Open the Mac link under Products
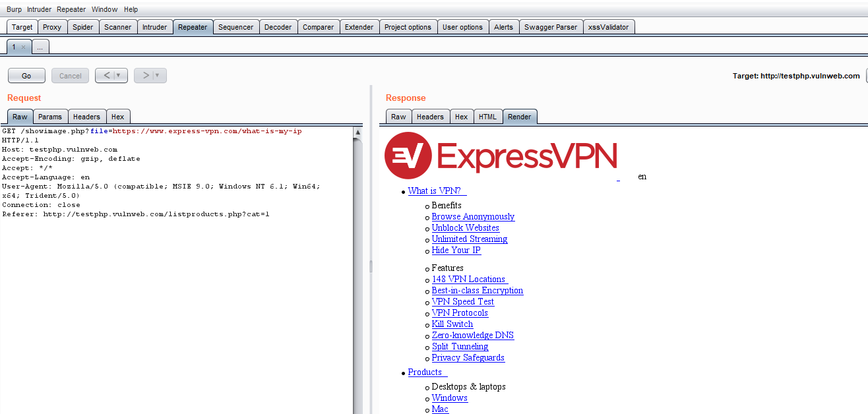Screen dimensions: 868x414 (x=440, y=409)
